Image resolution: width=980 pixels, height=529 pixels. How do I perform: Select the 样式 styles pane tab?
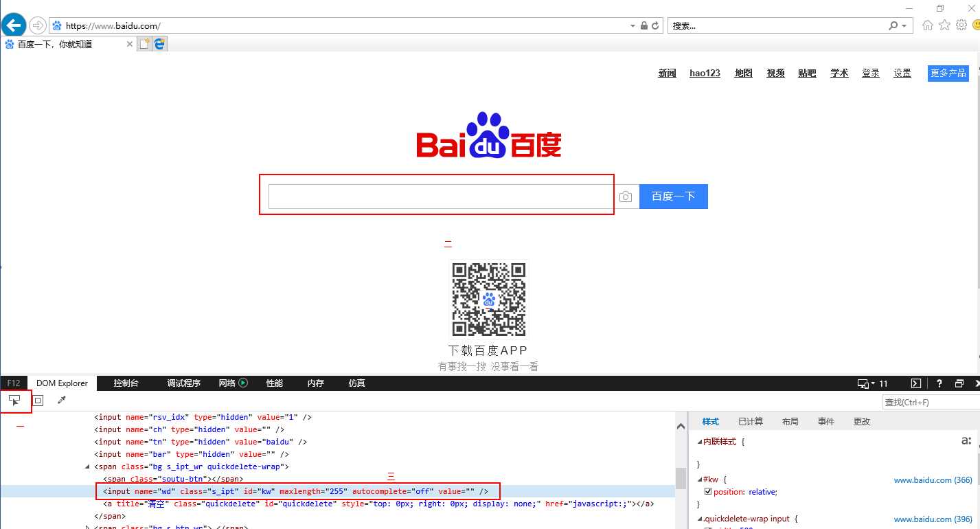[x=710, y=421]
